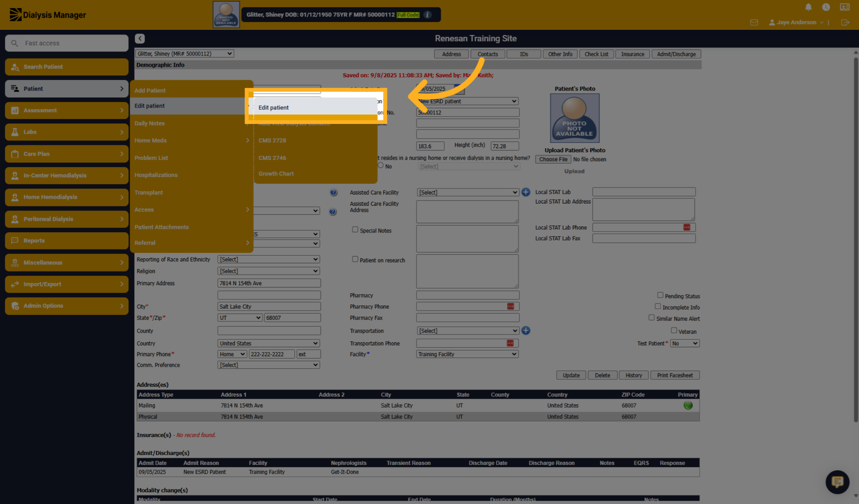Switch to the Insurance tab
Viewport: 859px width, 504px height.
click(632, 54)
